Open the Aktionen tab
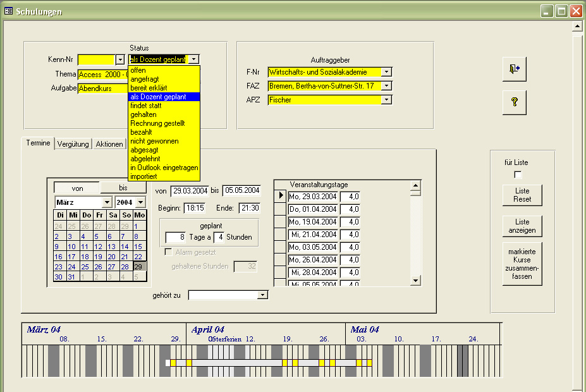This screenshot has width=586, height=392. pos(109,144)
